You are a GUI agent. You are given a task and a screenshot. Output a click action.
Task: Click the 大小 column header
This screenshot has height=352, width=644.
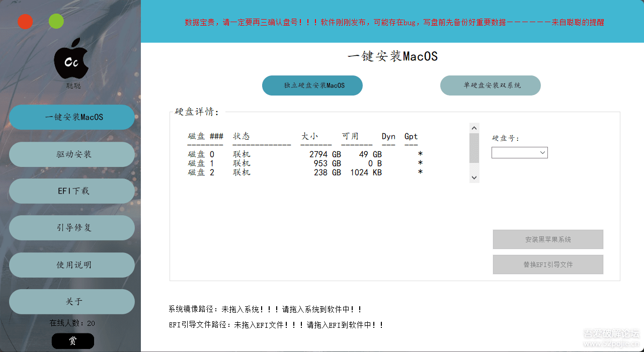[309, 136]
